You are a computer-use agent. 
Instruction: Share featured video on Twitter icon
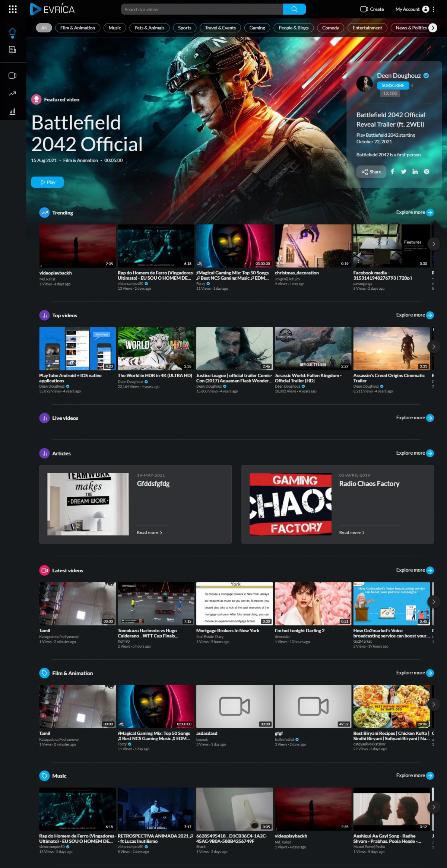tap(403, 171)
